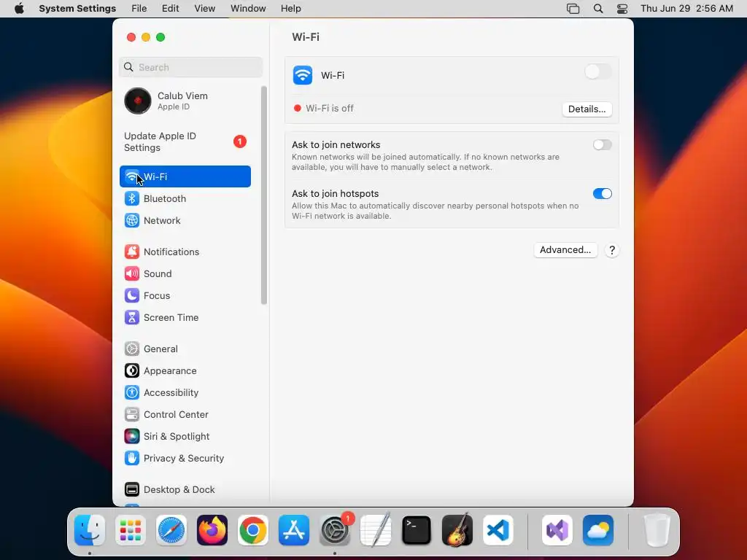This screenshot has width=747, height=560.
Task: Launch Weather app from Dock
Action: point(598,530)
